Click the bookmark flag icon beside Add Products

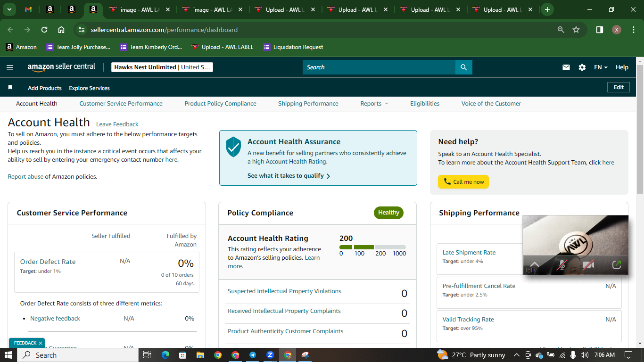tap(10, 88)
